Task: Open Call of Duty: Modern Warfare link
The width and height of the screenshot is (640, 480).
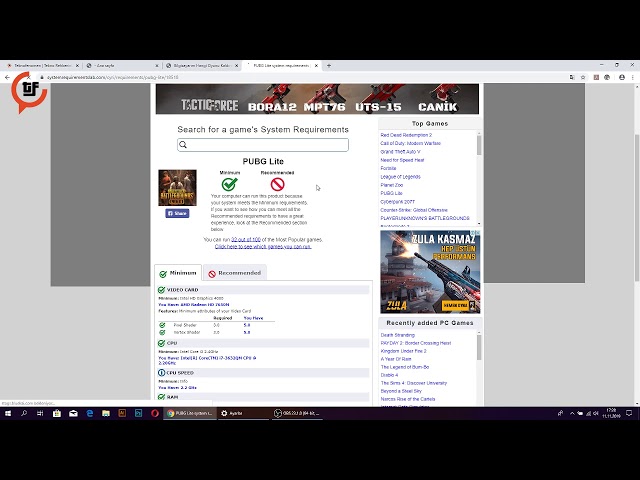Action: [410, 143]
